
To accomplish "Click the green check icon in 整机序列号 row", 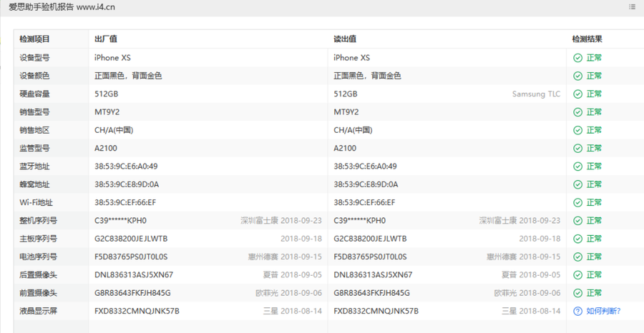I will pos(578,221).
